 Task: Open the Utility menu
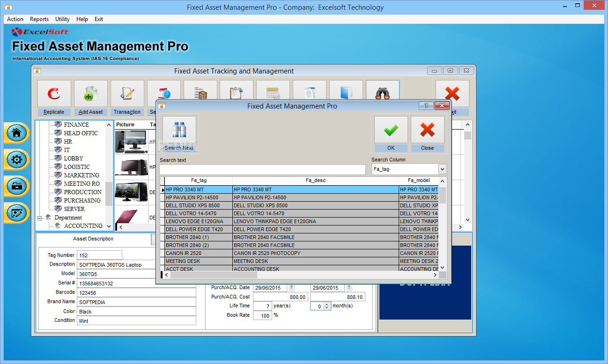(x=62, y=19)
